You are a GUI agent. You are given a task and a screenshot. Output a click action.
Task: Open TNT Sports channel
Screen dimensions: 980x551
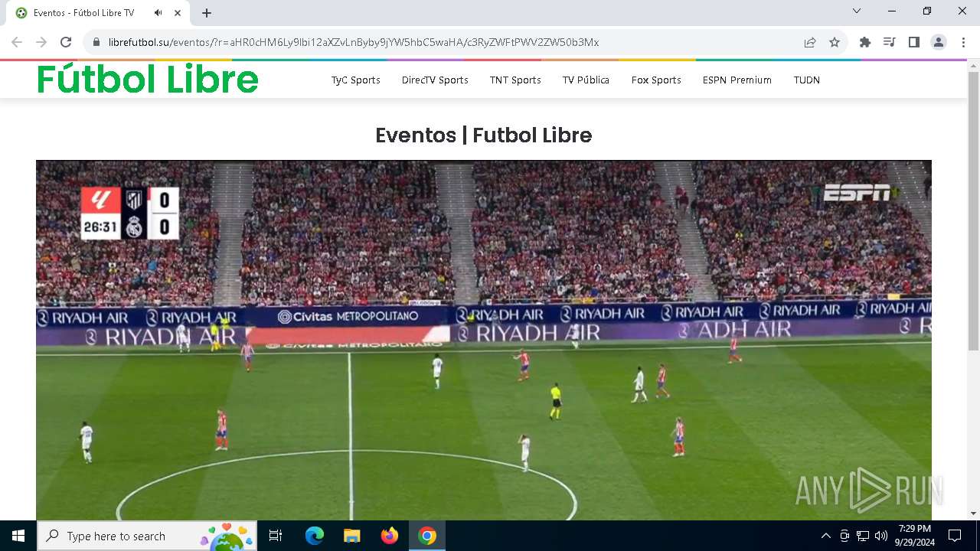[515, 80]
